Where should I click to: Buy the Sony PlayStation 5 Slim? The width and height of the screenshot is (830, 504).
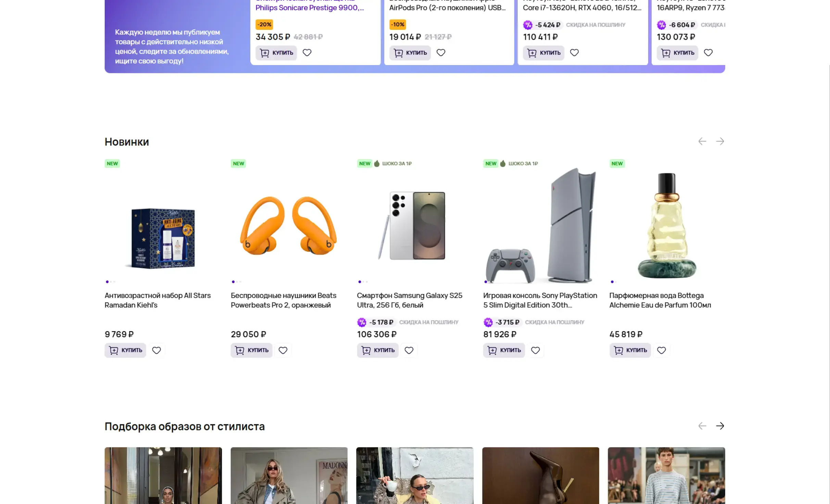tap(504, 350)
